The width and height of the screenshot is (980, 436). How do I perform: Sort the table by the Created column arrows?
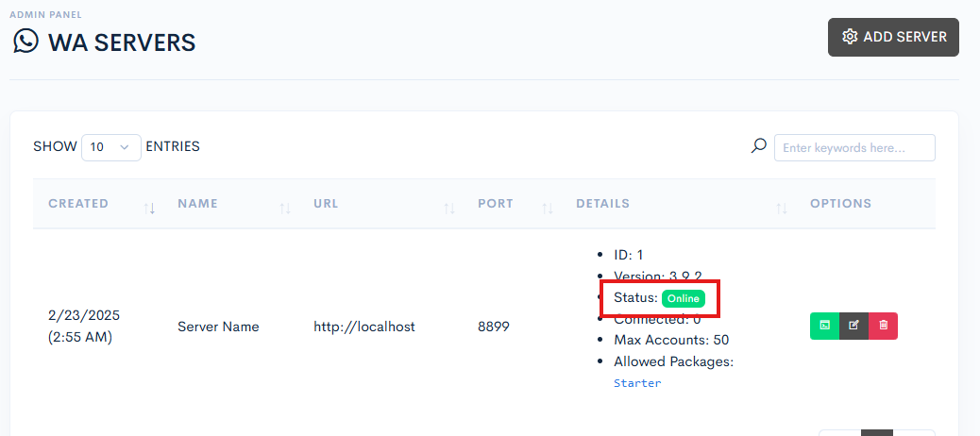pos(149,208)
